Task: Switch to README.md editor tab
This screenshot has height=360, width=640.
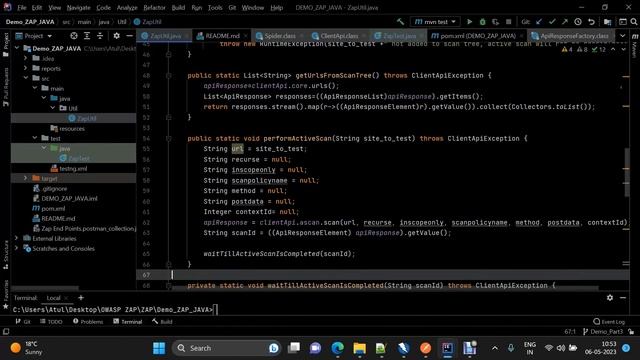Action: tap(222, 36)
